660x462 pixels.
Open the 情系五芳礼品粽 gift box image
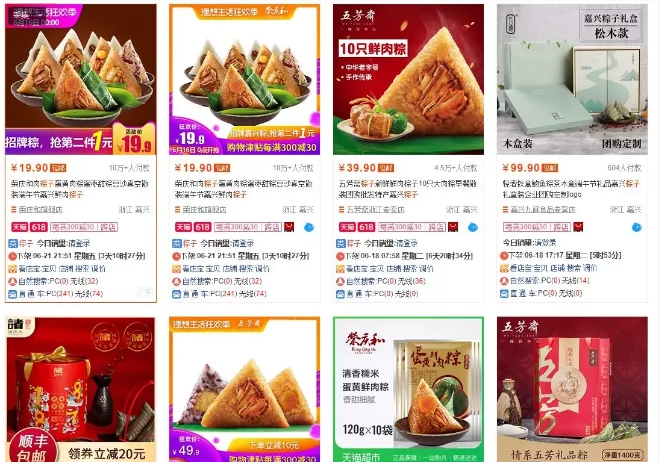coord(572,390)
